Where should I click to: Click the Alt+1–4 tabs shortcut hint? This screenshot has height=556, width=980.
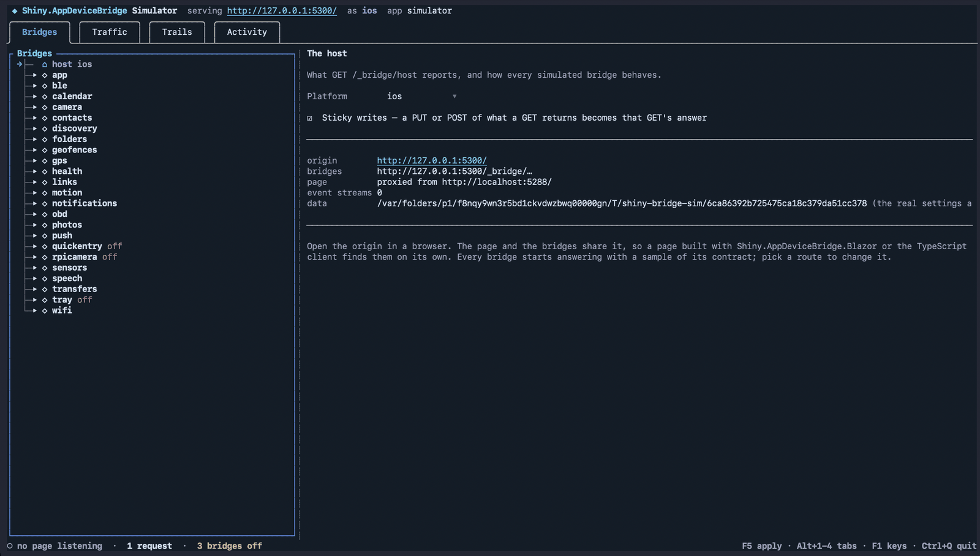[827, 546]
